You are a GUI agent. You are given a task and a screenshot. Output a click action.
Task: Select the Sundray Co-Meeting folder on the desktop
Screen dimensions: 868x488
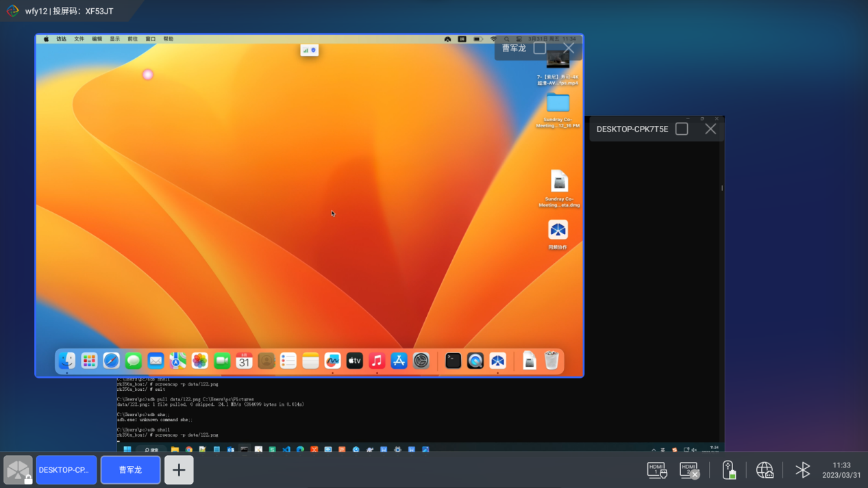click(x=558, y=110)
